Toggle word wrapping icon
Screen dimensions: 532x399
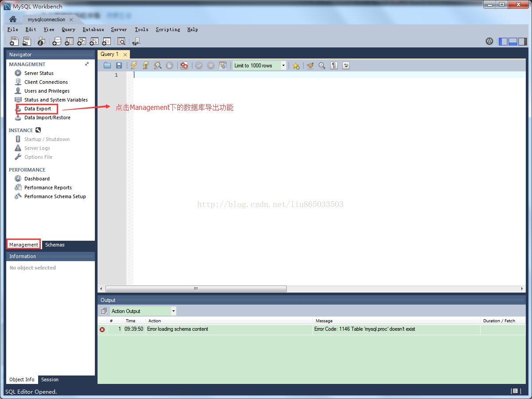tap(346, 66)
